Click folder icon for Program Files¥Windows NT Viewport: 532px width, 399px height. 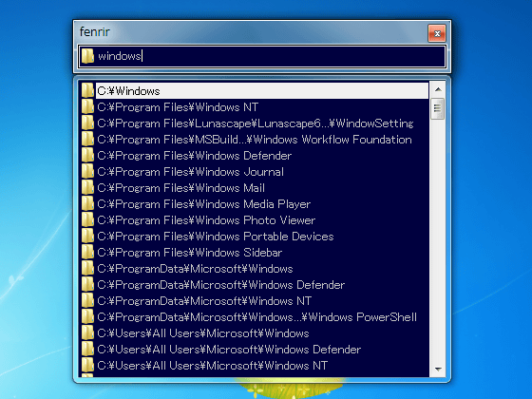(87, 107)
